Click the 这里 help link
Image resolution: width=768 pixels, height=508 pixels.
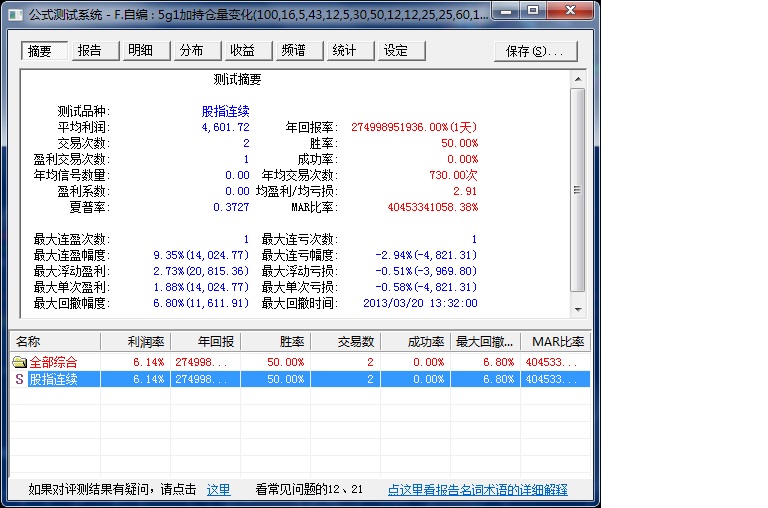click(218, 490)
